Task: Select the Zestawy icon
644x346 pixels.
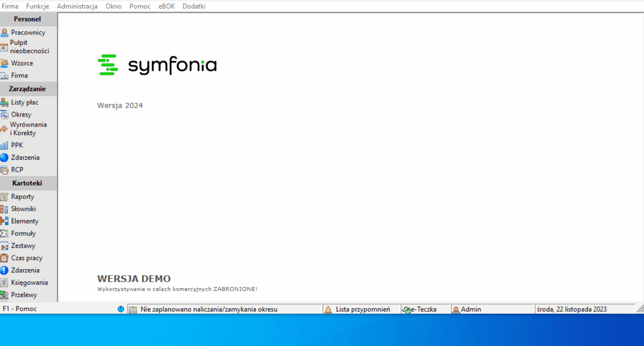Action: 4,246
